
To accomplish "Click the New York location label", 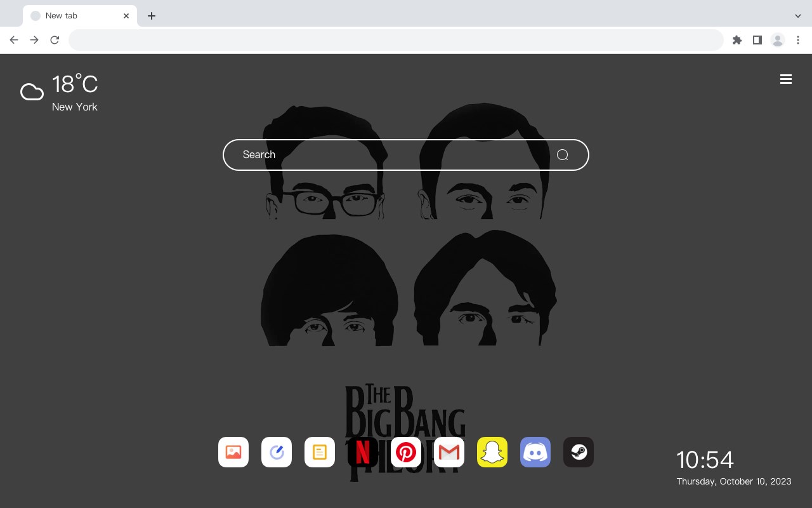I will point(75,107).
